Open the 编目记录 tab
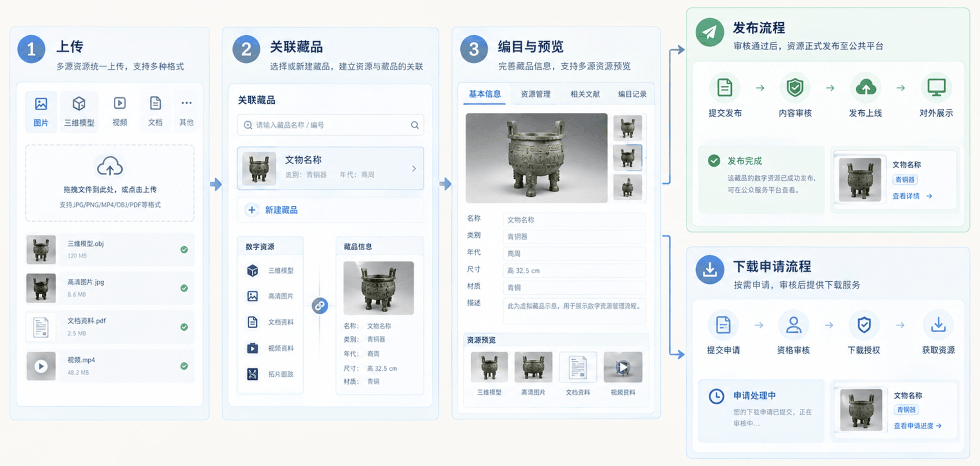Image resolution: width=980 pixels, height=466 pixels. tap(632, 94)
